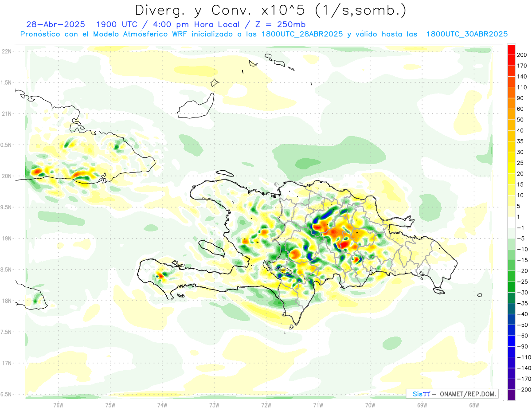Click the '140' positive color scale label
Viewport: 532px width, 411px height.
[522, 77]
